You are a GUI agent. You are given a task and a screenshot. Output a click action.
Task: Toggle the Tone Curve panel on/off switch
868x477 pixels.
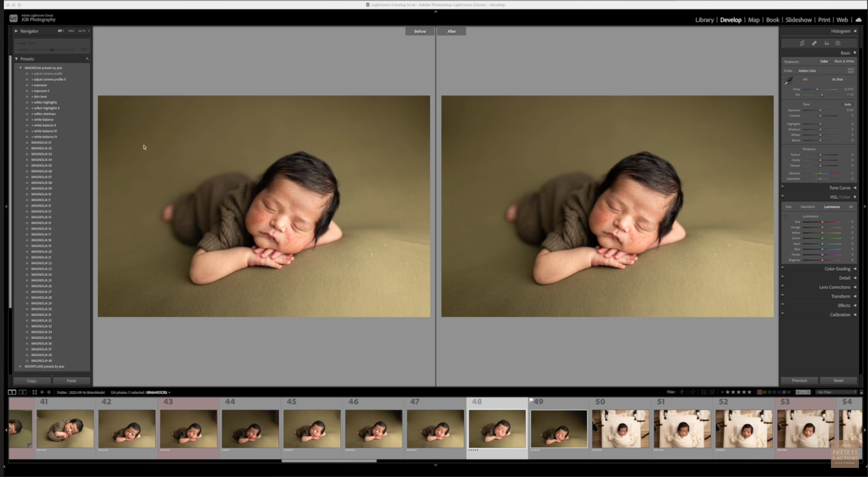[782, 186]
